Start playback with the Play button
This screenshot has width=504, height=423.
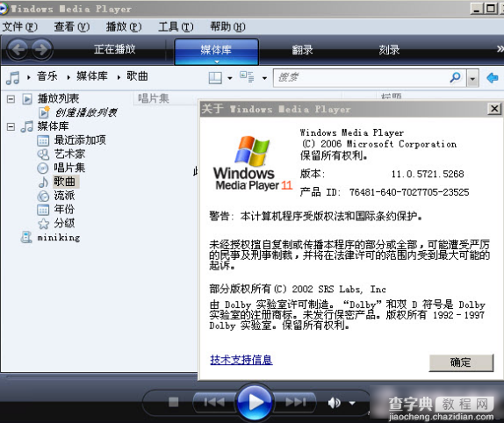(x=255, y=402)
